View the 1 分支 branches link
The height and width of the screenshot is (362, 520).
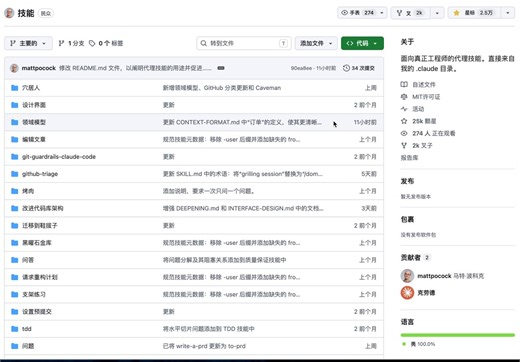71,43
